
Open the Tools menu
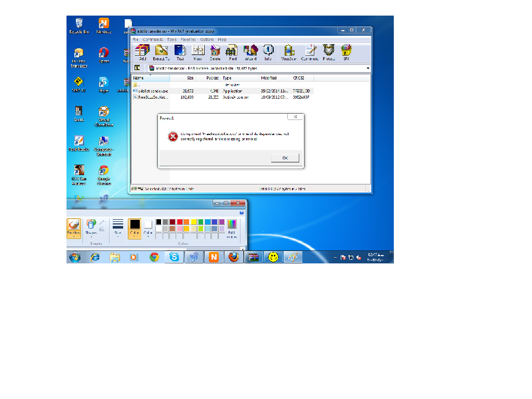point(171,39)
